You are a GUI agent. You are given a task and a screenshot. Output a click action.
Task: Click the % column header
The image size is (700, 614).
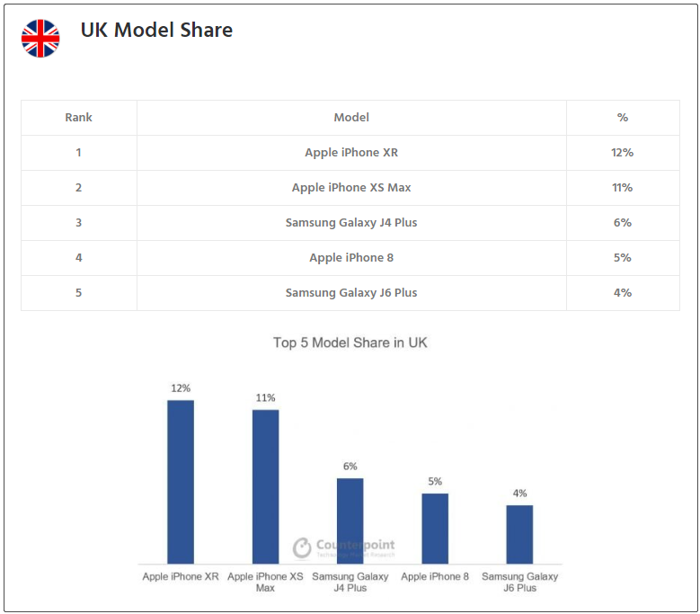click(x=622, y=118)
